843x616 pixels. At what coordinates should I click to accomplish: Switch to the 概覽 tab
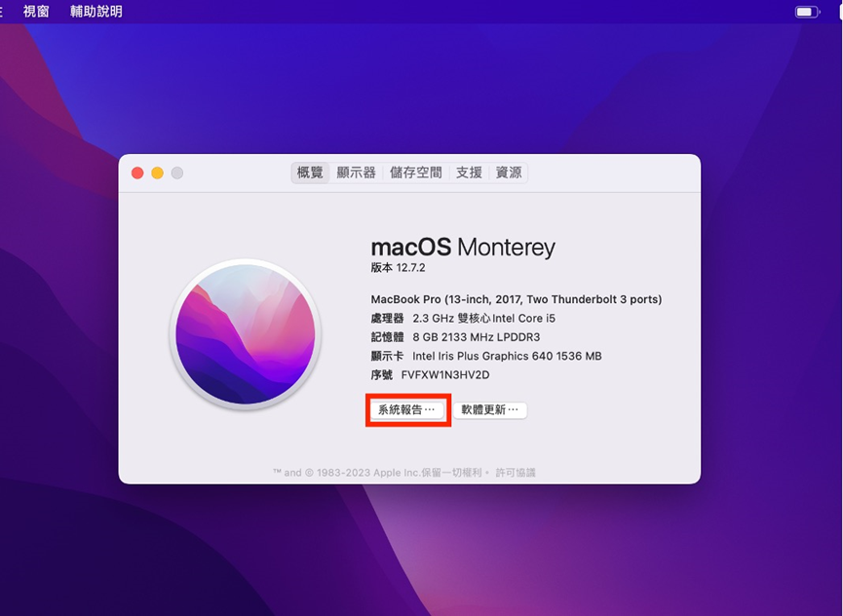[310, 173]
